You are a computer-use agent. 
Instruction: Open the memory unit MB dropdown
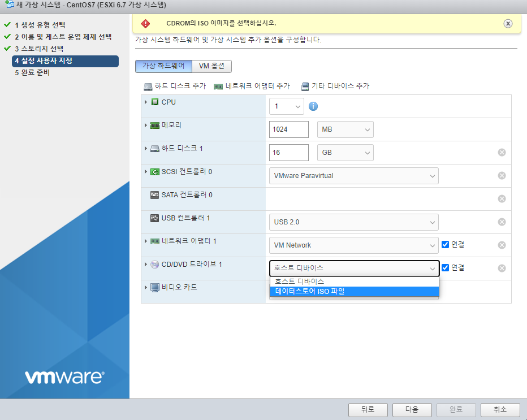tap(345, 129)
